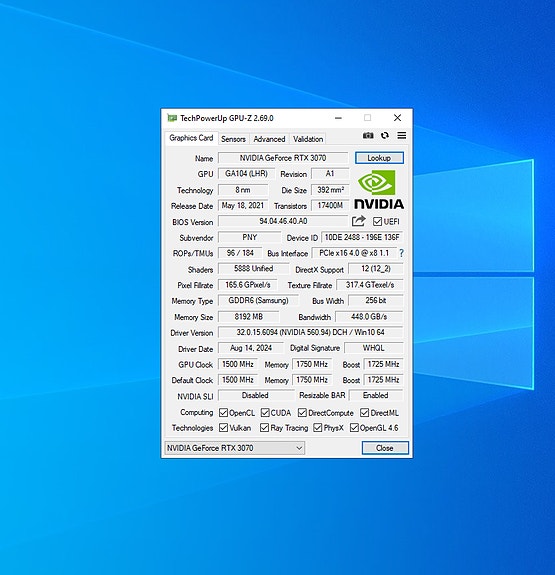Image resolution: width=555 pixels, height=575 pixels.
Task: Toggle the CUDA checkbox
Action: pos(265,413)
